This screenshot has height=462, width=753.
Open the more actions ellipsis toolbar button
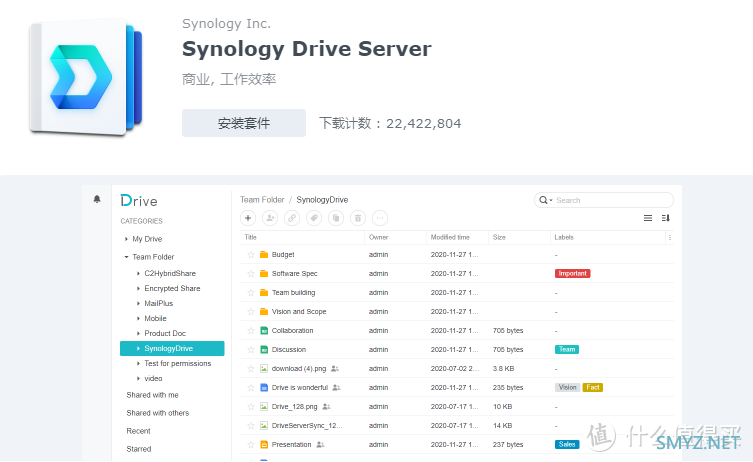[x=380, y=218]
